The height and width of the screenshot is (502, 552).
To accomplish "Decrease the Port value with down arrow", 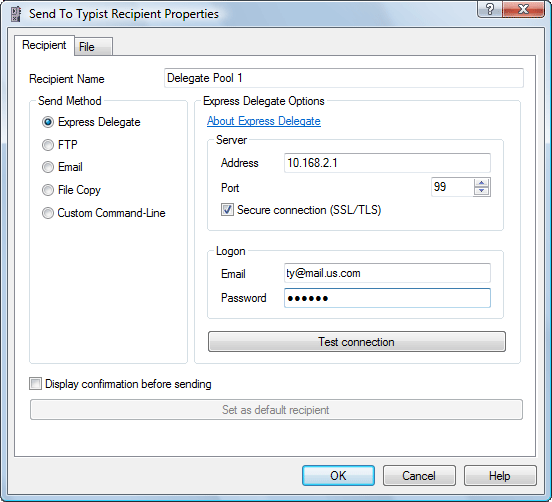I will coord(482,191).
